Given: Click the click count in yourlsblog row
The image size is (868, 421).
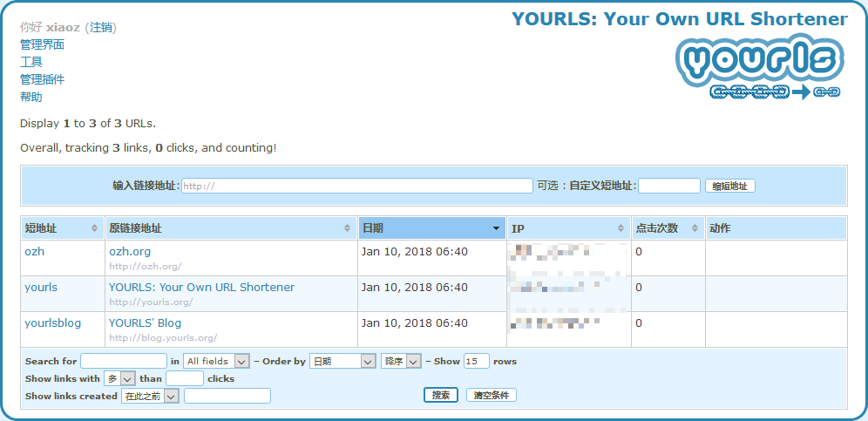Looking at the screenshot, I should click(639, 323).
